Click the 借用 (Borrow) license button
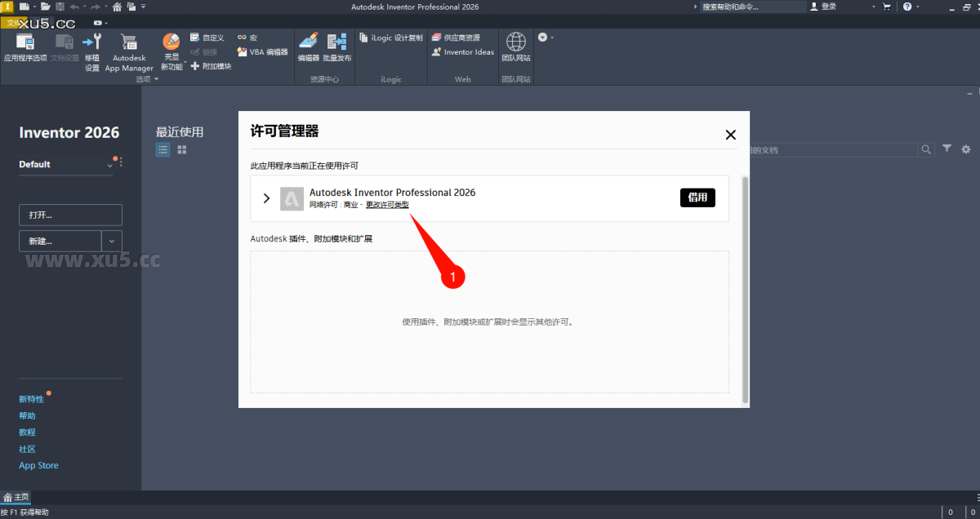Image resolution: width=980 pixels, height=519 pixels. tap(697, 197)
